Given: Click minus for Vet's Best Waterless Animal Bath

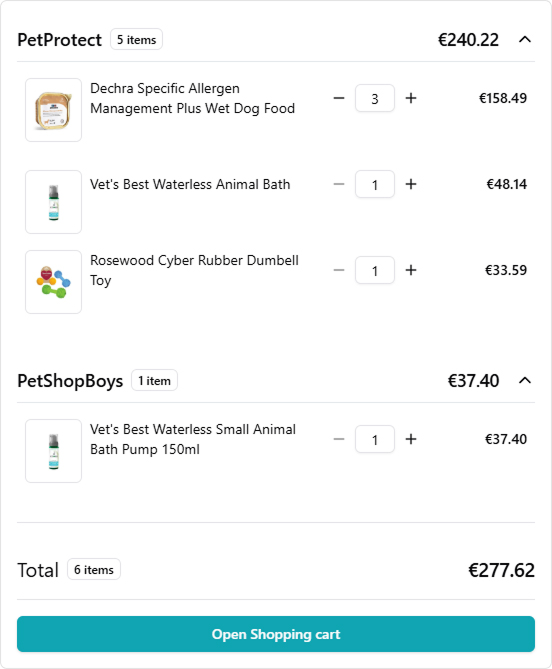Looking at the screenshot, I should click(339, 184).
